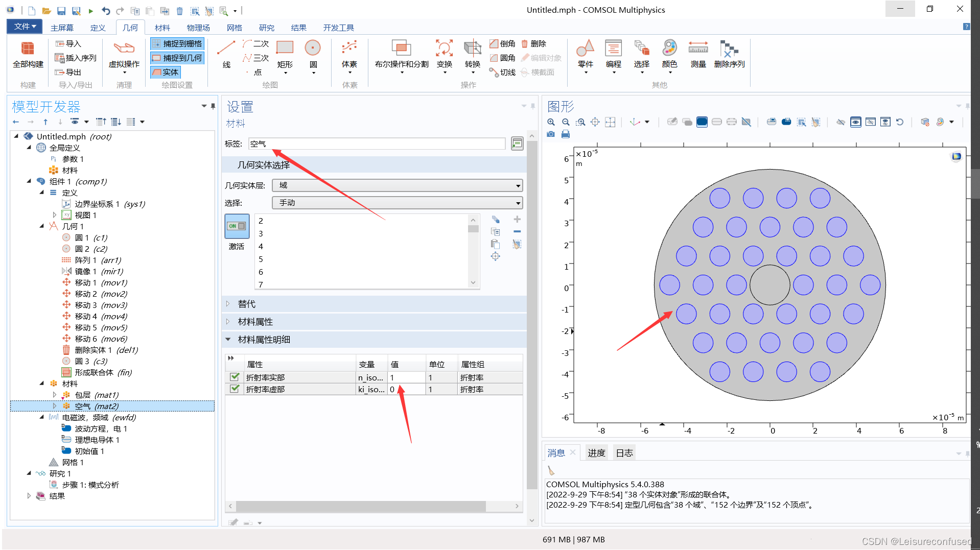This screenshot has width=980, height=550.
Task: Uncheck the refractive index imaginary part checkbox
Action: (x=235, y=389)
